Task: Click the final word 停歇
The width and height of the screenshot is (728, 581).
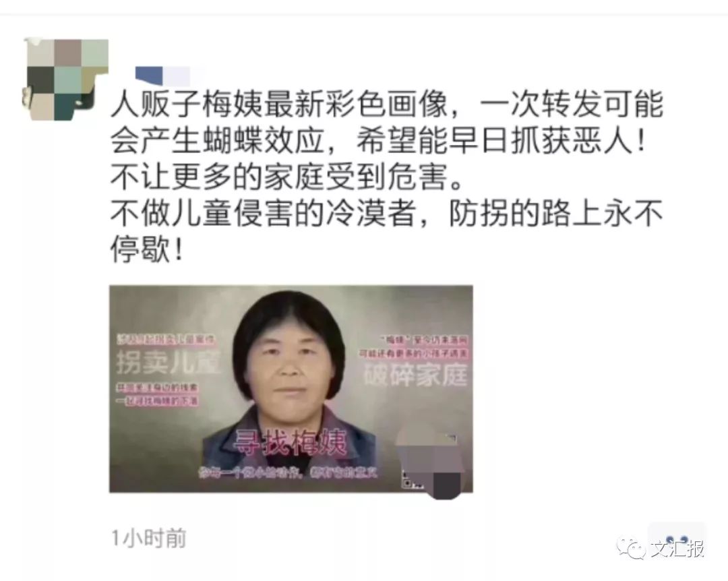Action: click(x=147, y=250)
